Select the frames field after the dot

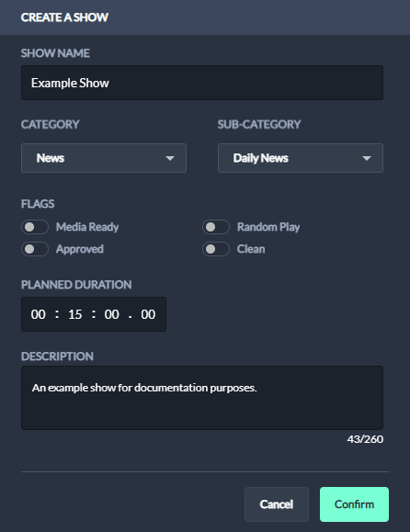point(148,314)
